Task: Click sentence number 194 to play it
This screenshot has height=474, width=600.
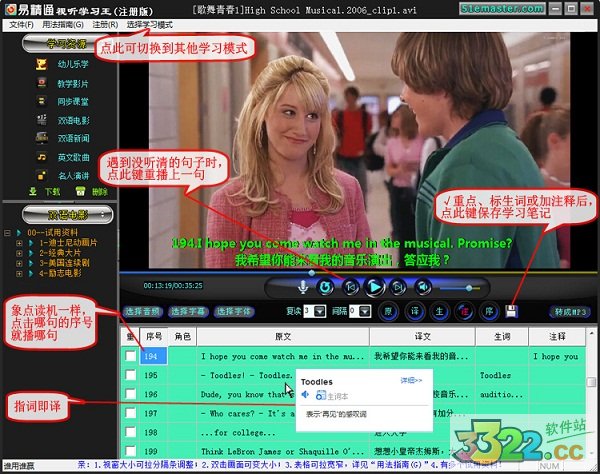Action: pyautogui.click(x=153, y=356)
